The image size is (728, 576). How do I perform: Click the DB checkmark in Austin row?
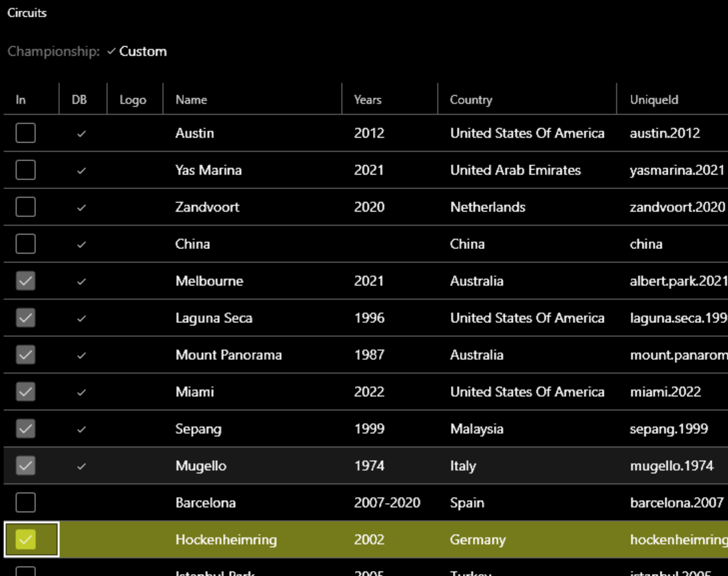click(x=81, y=134)
